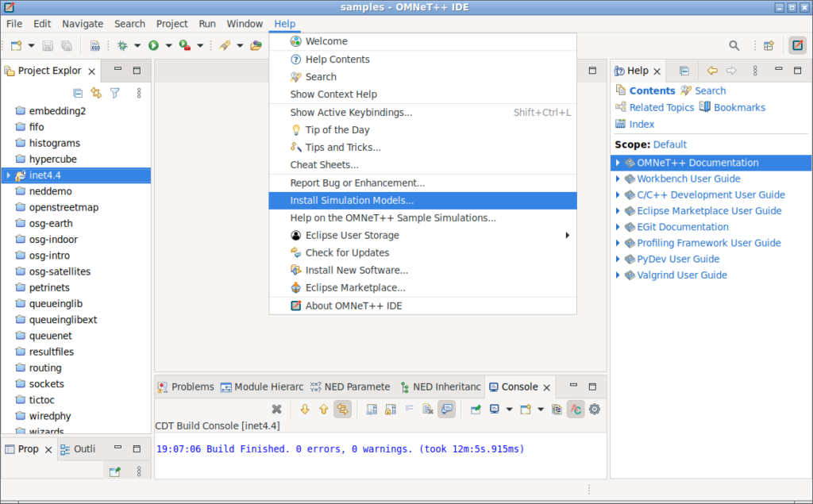Filter the Project Explorer contents
The width and height of the screenshot is (813, 504).
pos(115,93)
